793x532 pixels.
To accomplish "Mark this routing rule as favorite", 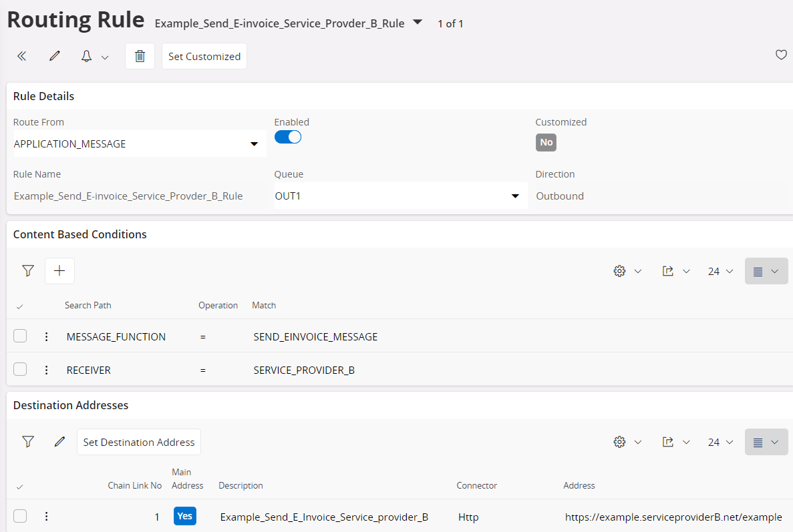I will (781, 55).
